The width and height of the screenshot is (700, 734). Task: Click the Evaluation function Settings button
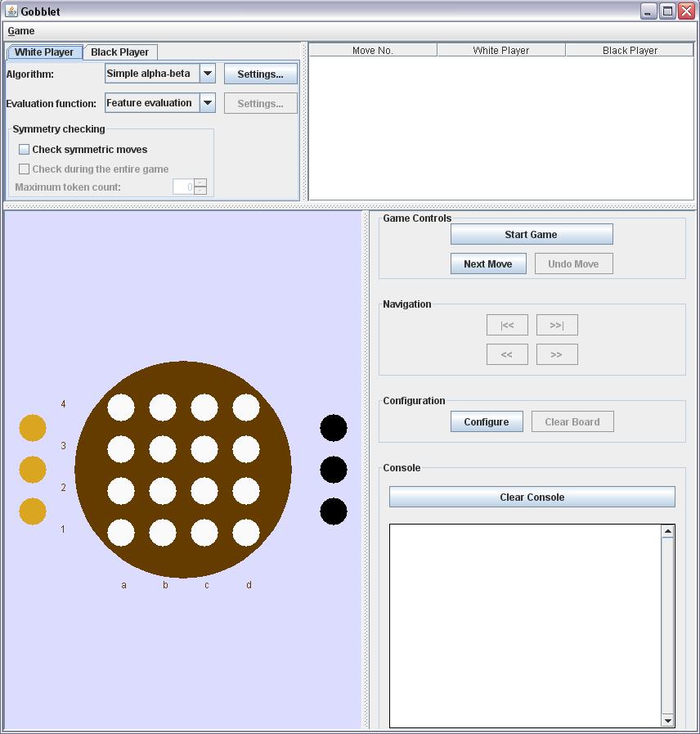pos(261,103)
